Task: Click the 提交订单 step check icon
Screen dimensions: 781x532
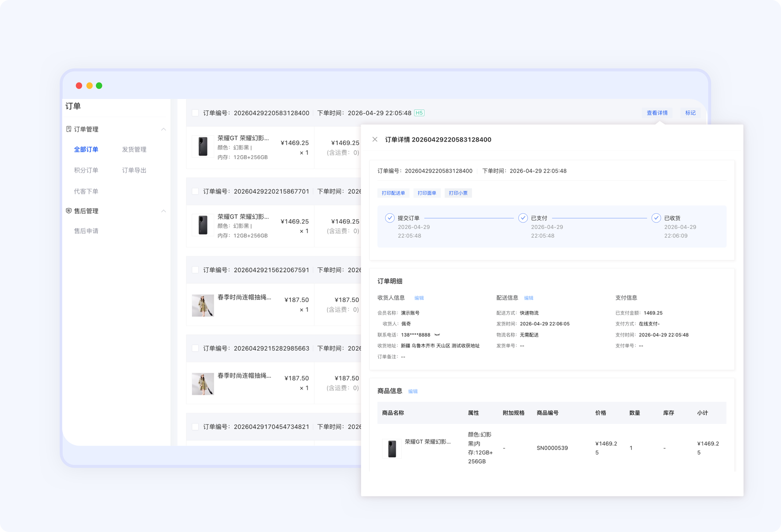Action: point(390,218)
